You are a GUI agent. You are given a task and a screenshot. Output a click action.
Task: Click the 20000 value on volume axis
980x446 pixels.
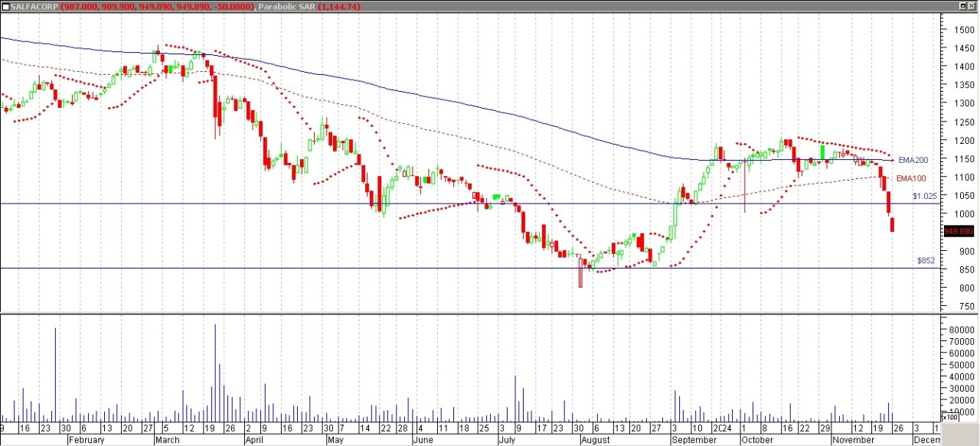click(962, 401)
